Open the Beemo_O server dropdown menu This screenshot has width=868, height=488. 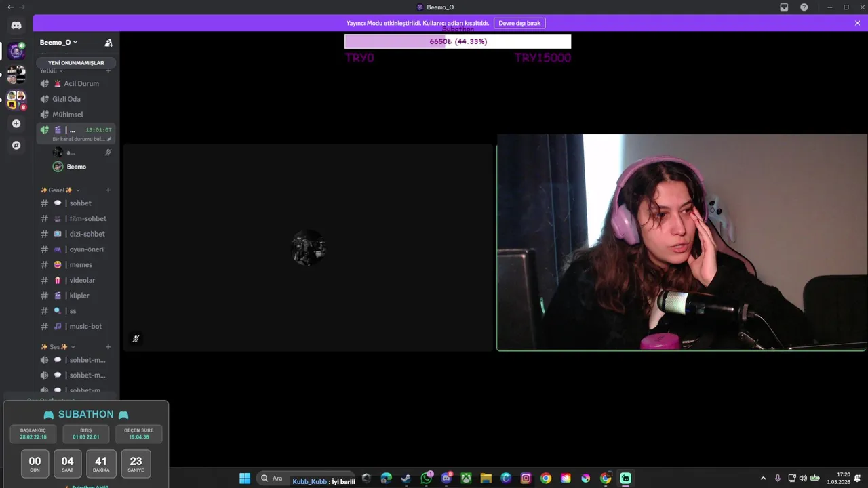58,43
